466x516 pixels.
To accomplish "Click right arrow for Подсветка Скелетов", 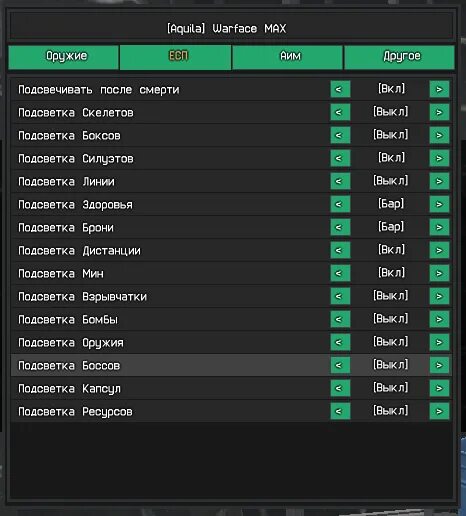I will click(x=439, y=112).
